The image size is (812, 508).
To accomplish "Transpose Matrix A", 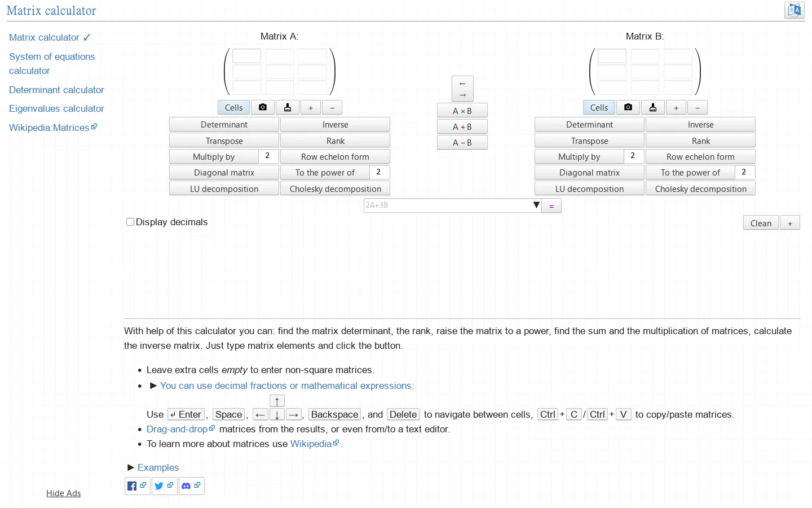I will coord(224,141).
